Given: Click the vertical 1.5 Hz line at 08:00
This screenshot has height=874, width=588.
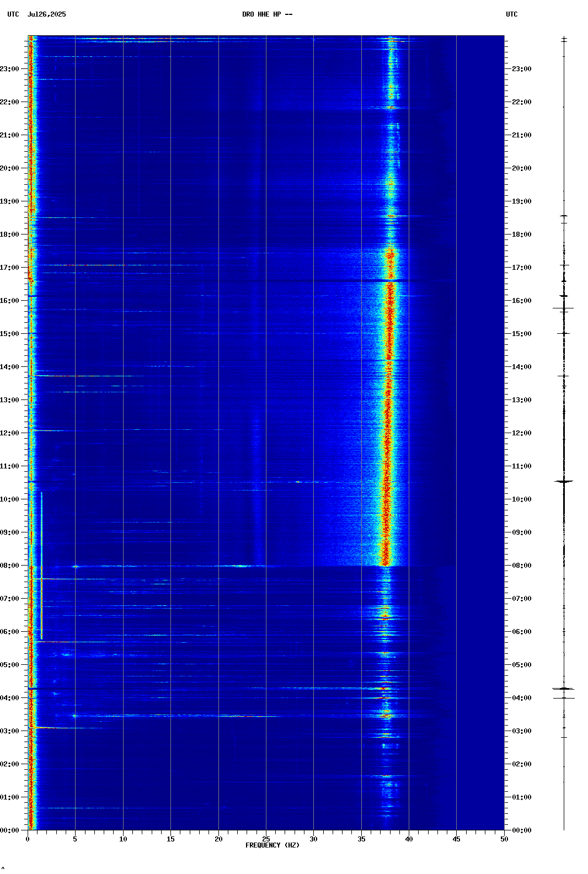Looking at the screenshot, I should click(x=41, y=566).
